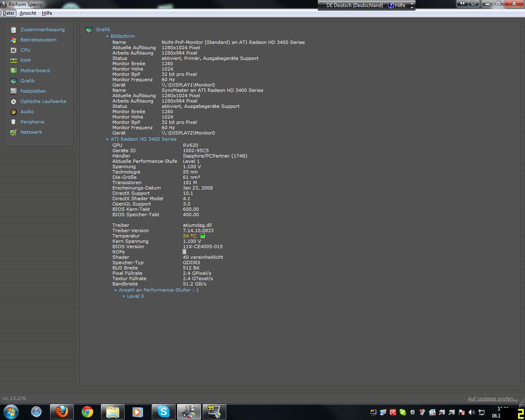Click the Gerät value \\.\DISPLAY2\Monitor0

pyautogui.click(x=188, y=133)
